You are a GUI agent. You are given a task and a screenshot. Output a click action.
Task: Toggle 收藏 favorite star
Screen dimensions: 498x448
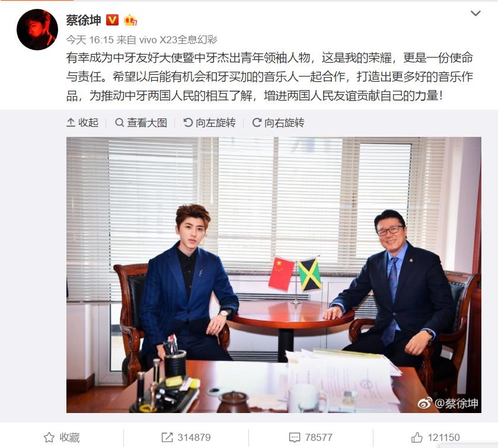(x=49, y=437)
